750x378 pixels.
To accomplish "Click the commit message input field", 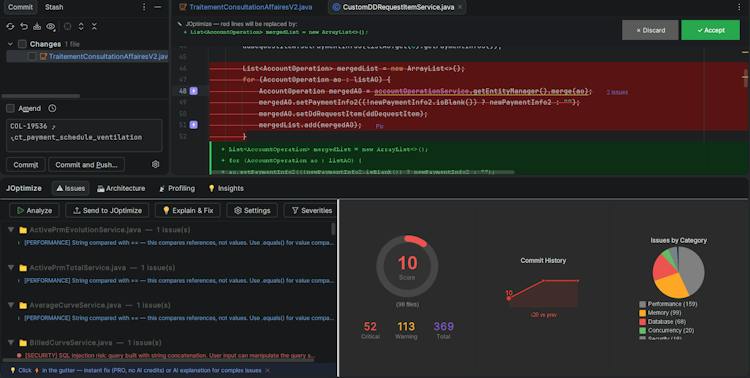I will tap(84, 135).
